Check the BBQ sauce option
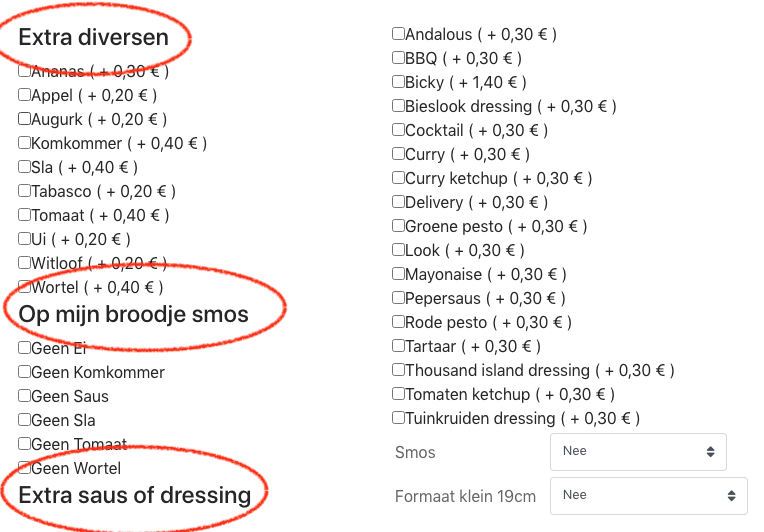764x532 pixels. tap(399, 58)
